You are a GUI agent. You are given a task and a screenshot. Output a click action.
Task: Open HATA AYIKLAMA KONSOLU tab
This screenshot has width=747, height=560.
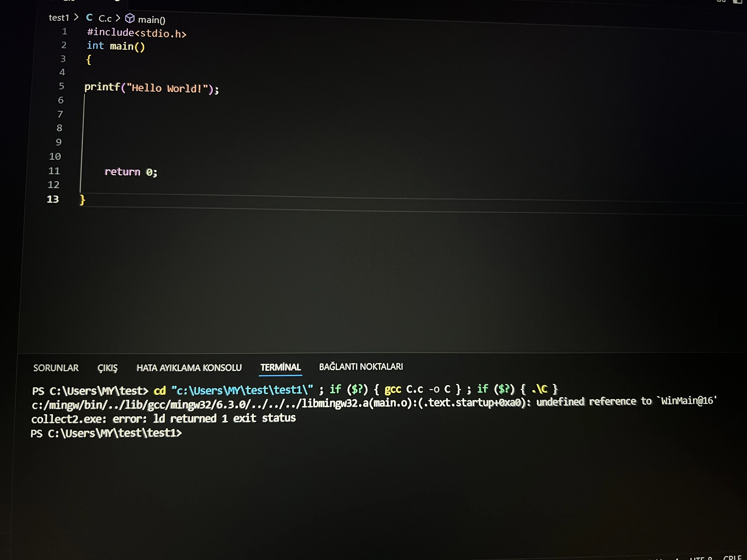[189, 368]
